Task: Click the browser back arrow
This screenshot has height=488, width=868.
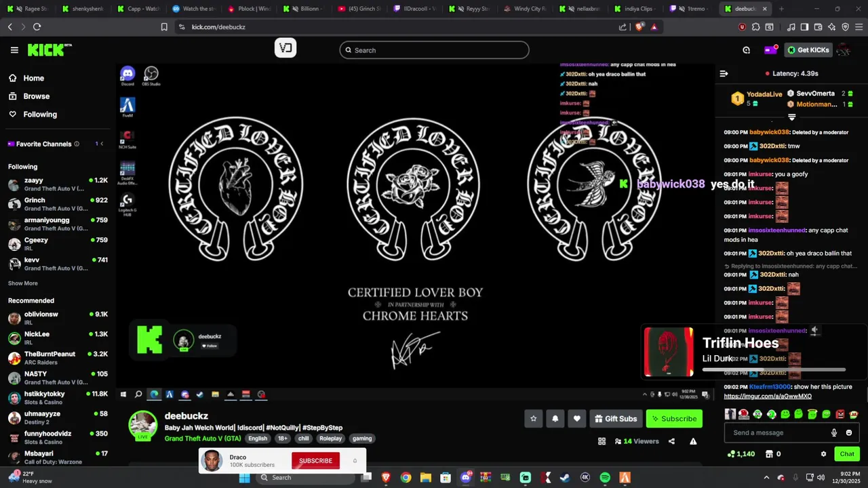Action: [9, 27]
